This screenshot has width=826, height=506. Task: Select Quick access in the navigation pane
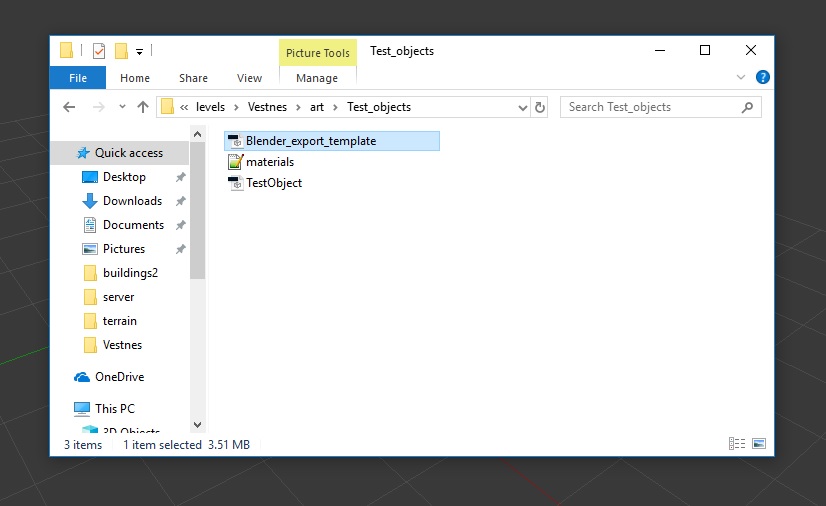120,153
